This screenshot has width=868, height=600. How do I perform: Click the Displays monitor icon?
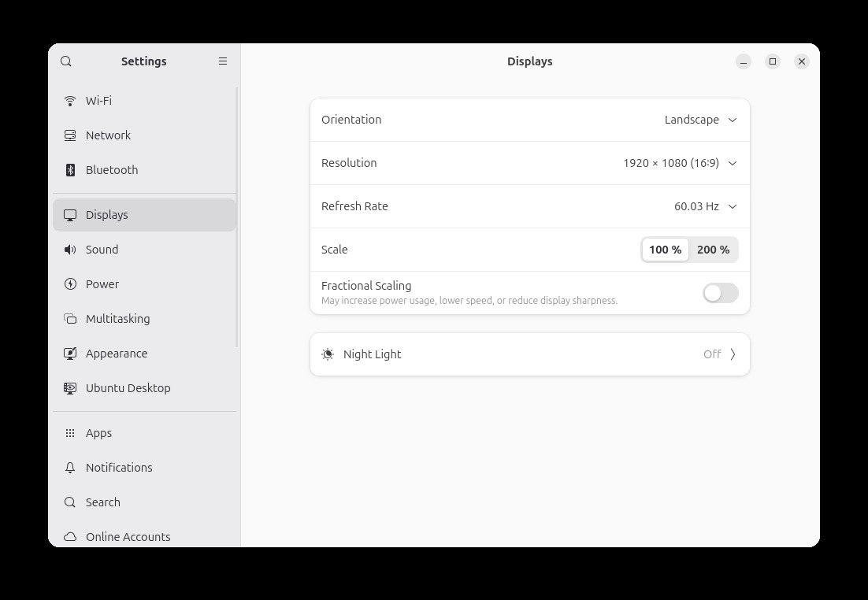[x=70, y=215]
